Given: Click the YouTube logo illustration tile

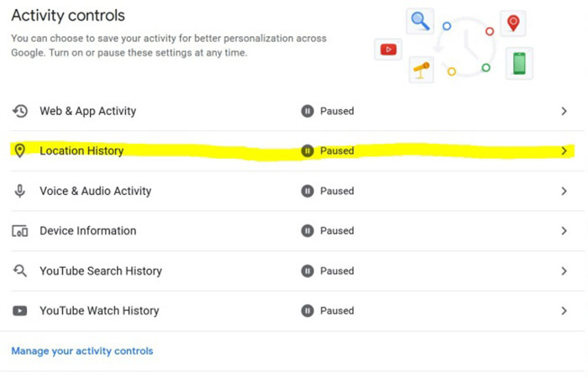Looking at the screenshot, I should 388,50.
